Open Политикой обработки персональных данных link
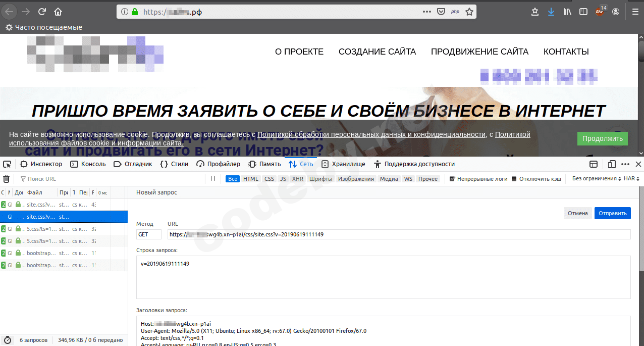The height and width of the screenshot is (346, 644). pos(371,134)
